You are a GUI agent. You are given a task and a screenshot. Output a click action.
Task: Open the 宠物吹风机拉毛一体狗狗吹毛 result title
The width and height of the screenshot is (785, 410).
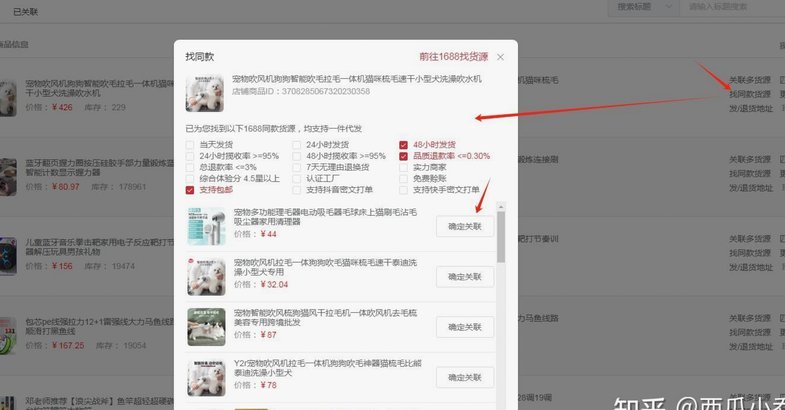pos(325,267)
